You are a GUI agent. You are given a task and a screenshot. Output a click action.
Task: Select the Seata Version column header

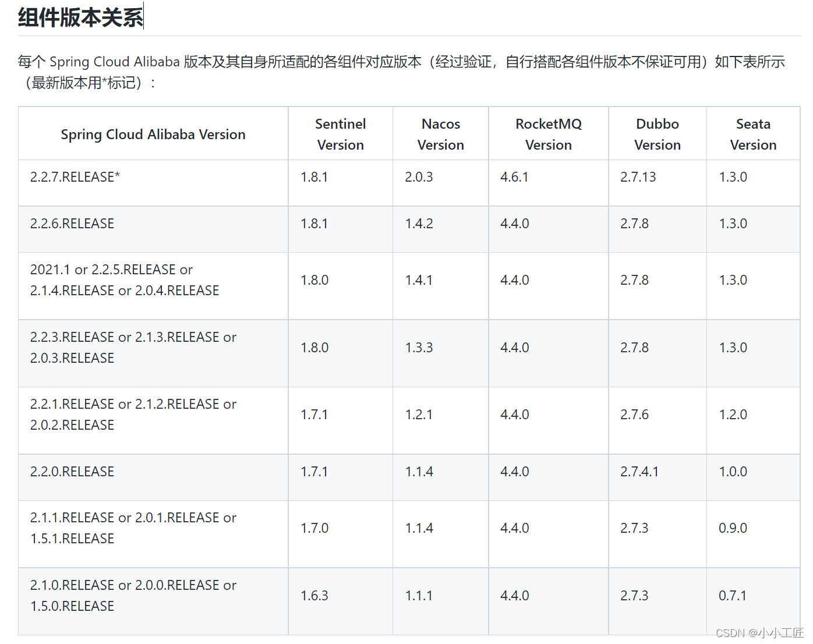753,135
